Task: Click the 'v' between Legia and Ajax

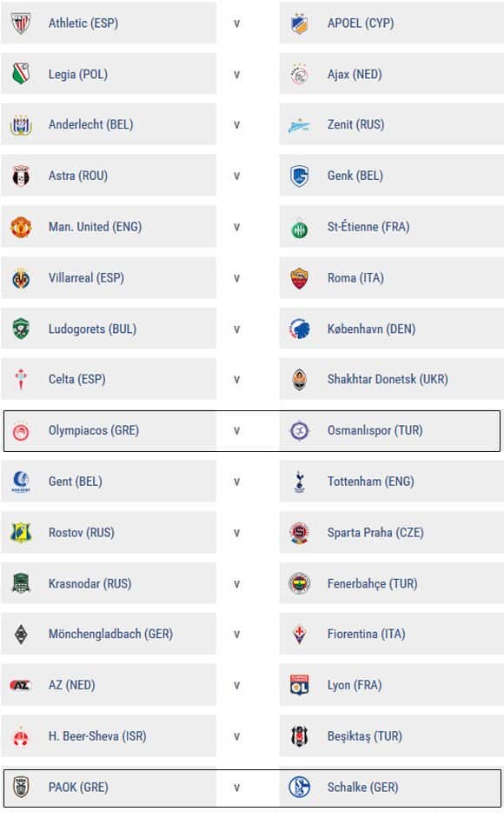Action: pyautogui.click(x=237, y=75)
